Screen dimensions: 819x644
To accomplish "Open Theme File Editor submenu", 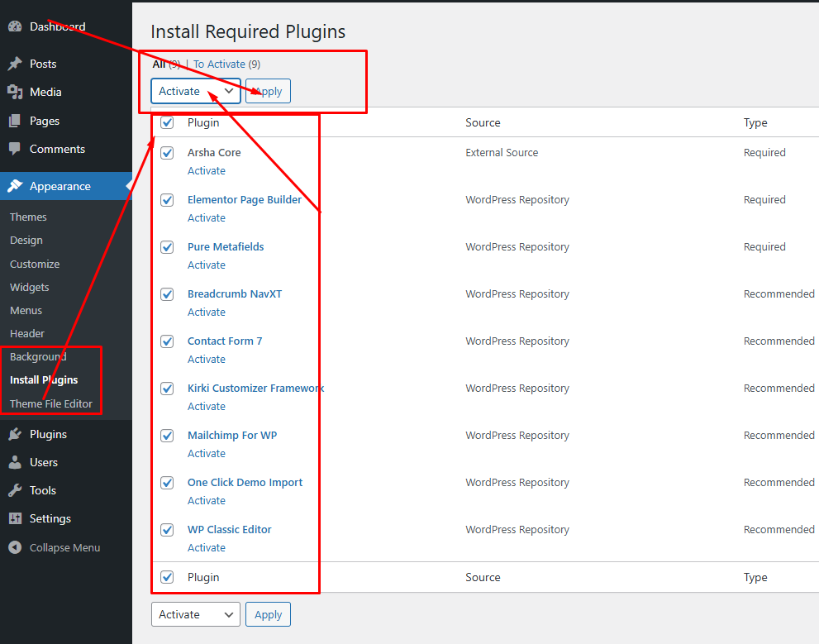I will click(x=50, y=403).
